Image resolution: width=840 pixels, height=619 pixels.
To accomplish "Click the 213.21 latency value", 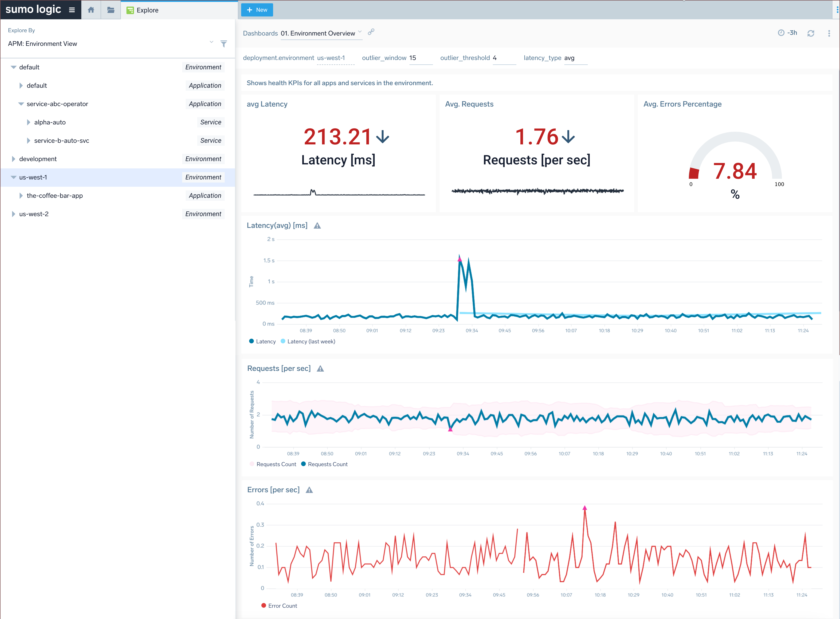I will (337, 137).
